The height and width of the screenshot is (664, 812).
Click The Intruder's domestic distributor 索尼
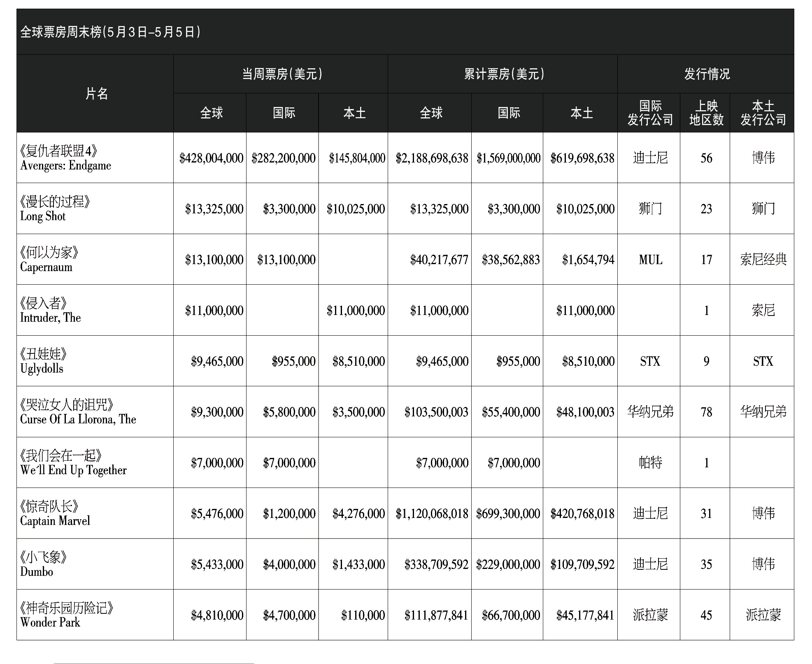[x=763, y=310]
